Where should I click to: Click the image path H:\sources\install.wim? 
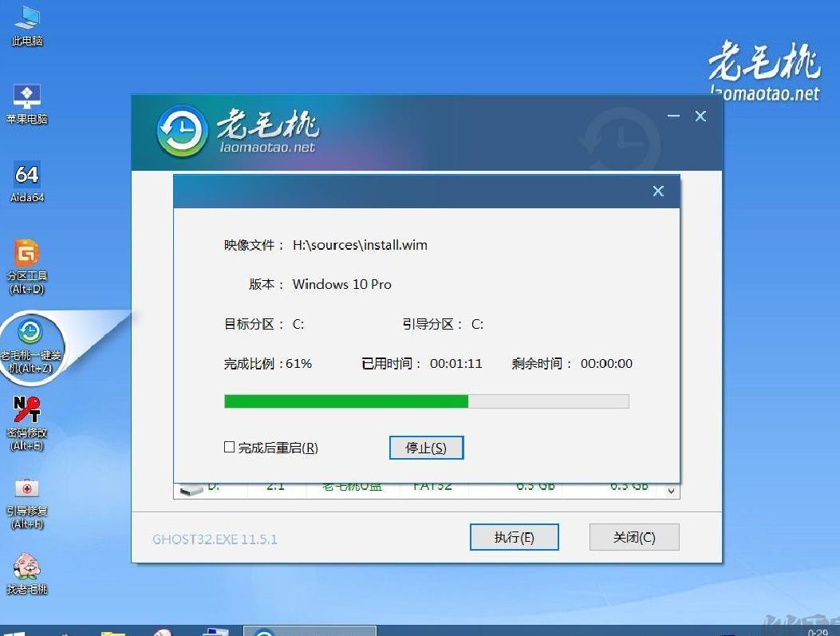(360, 245)
